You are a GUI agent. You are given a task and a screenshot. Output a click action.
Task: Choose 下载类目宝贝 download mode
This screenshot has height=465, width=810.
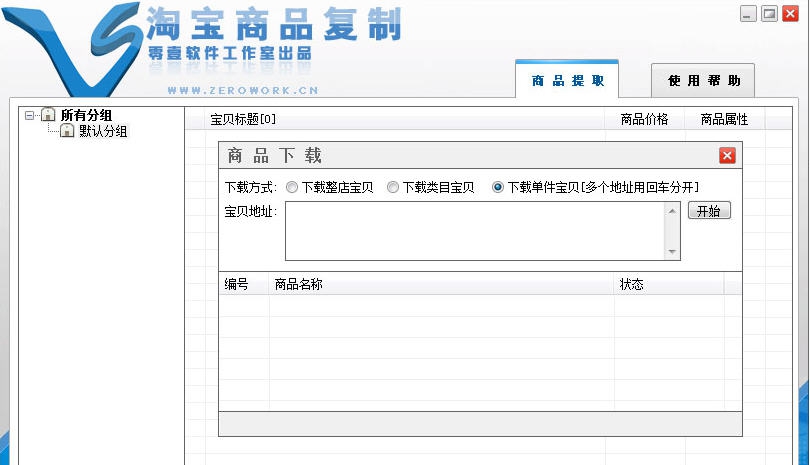click(393, 187)
